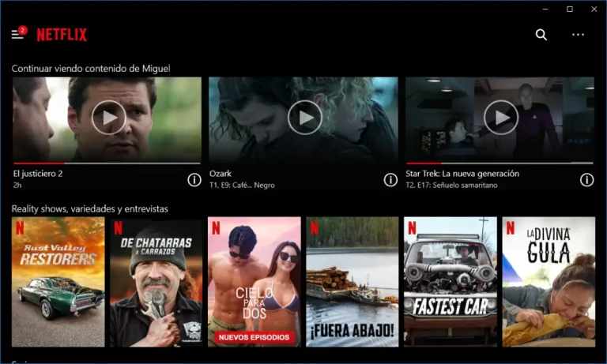Open ¡Fuera Abajo! poster

(x=353, y=282)
